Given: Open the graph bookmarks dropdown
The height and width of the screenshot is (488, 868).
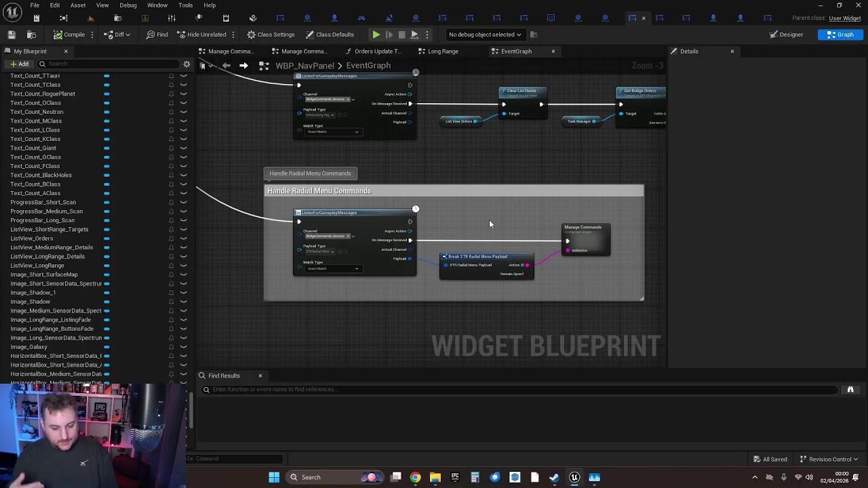Looking at the screenshot, I should pyautogui.click(x=205, y=66).
